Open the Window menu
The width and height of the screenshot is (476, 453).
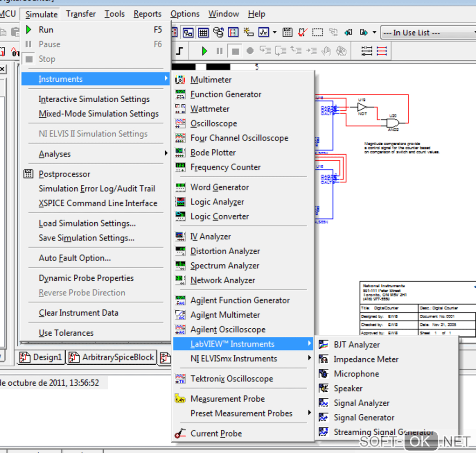(224, 14)
